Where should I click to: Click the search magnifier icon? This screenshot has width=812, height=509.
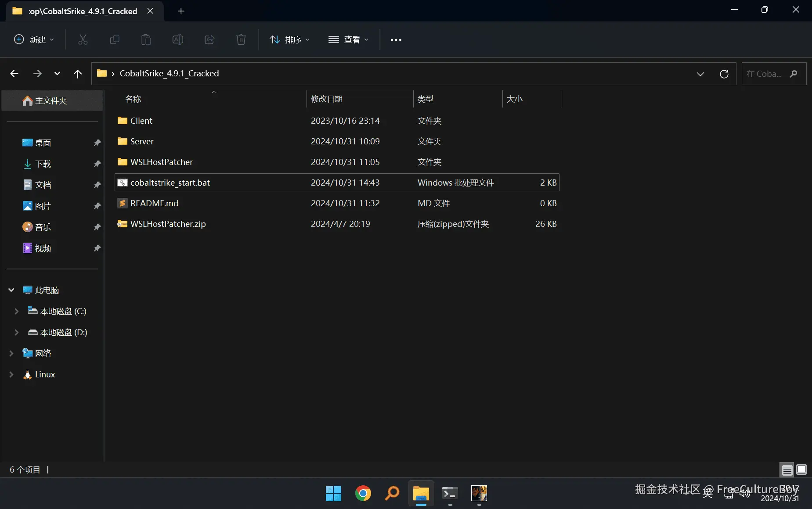pyautogui.click(x=794, y=74)
